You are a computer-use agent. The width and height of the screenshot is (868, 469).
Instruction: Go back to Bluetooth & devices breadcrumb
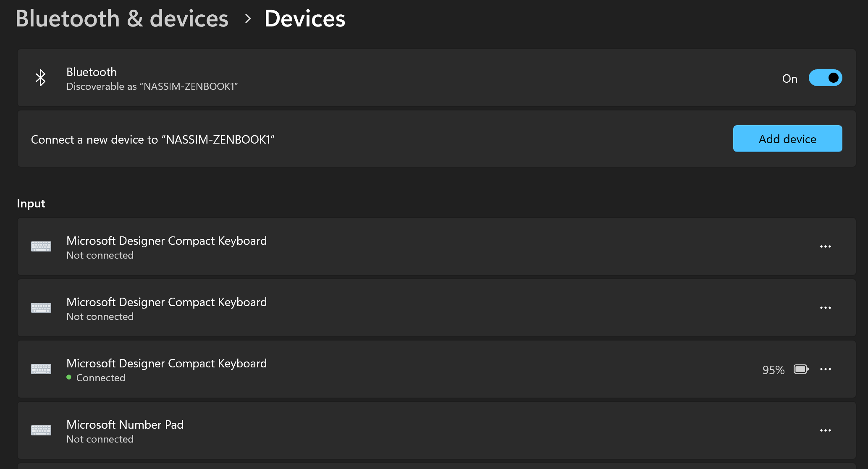(122, 18)
